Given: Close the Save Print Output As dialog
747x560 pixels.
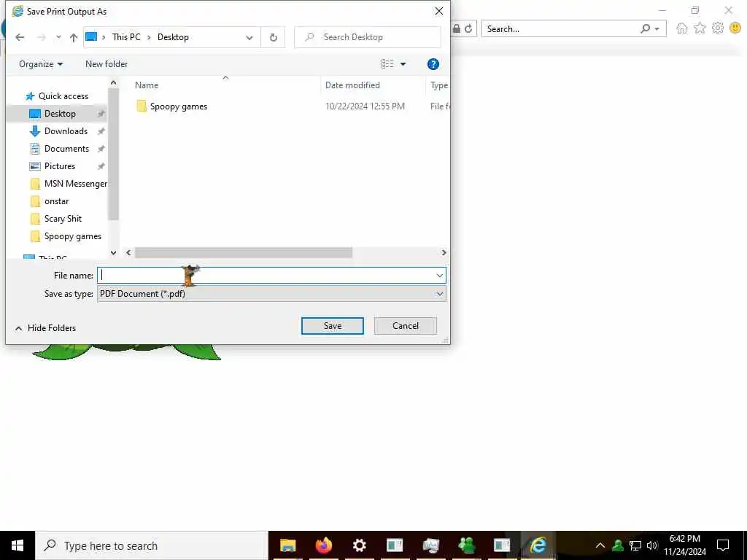Looking at the screenshot, I should [438, 11].
